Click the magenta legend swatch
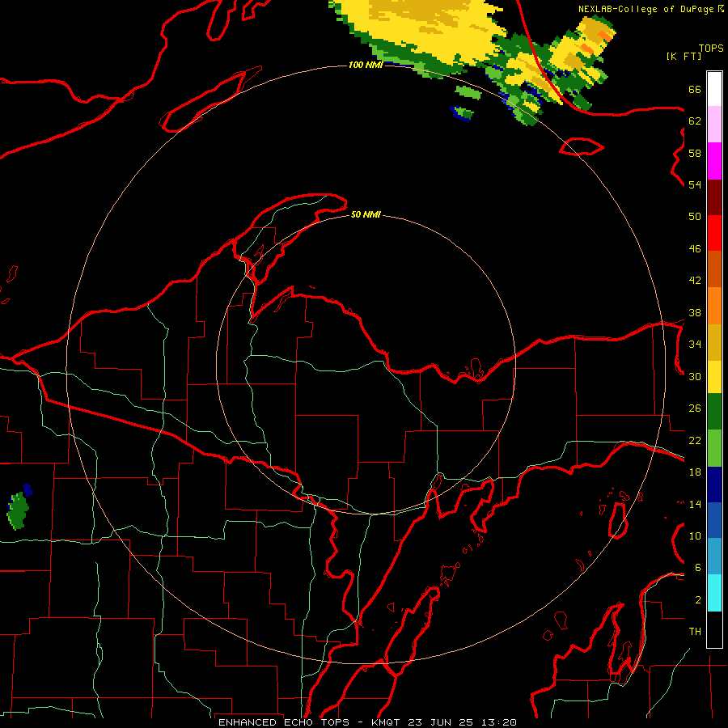Screen dimensions: 728x728 (x=714, y=161)
